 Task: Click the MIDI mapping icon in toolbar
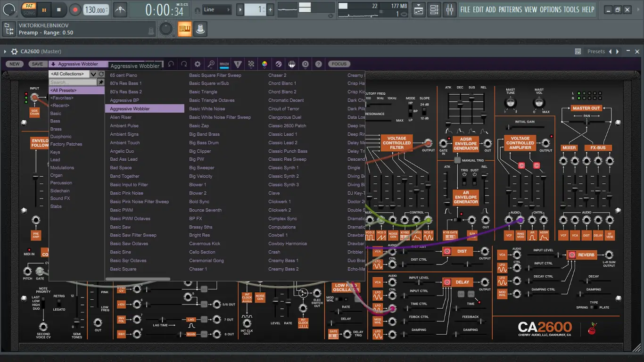pyautogui.click(x=224, y=64)
